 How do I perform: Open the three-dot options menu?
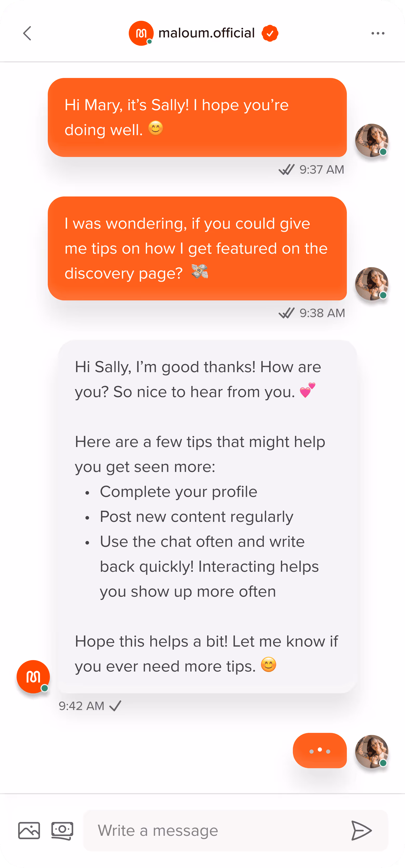(378, 33)
